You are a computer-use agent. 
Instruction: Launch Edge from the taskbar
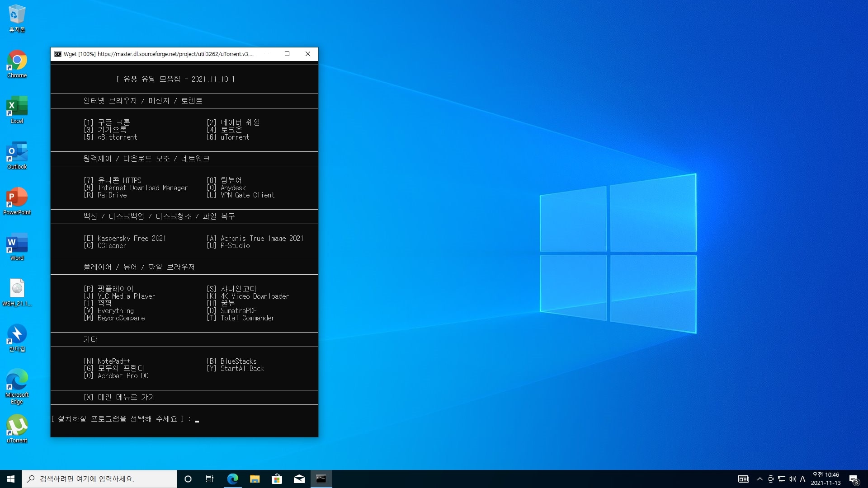pos(232,479)
